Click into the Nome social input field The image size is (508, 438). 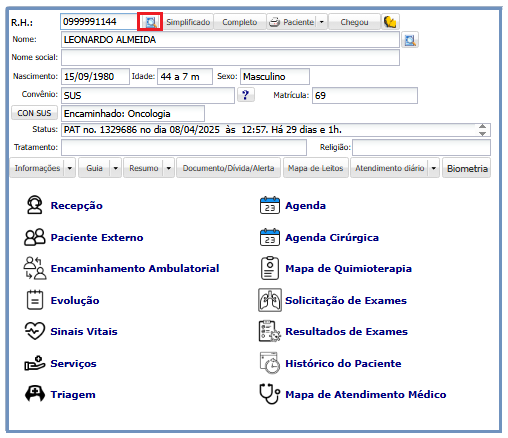(230, 58)
